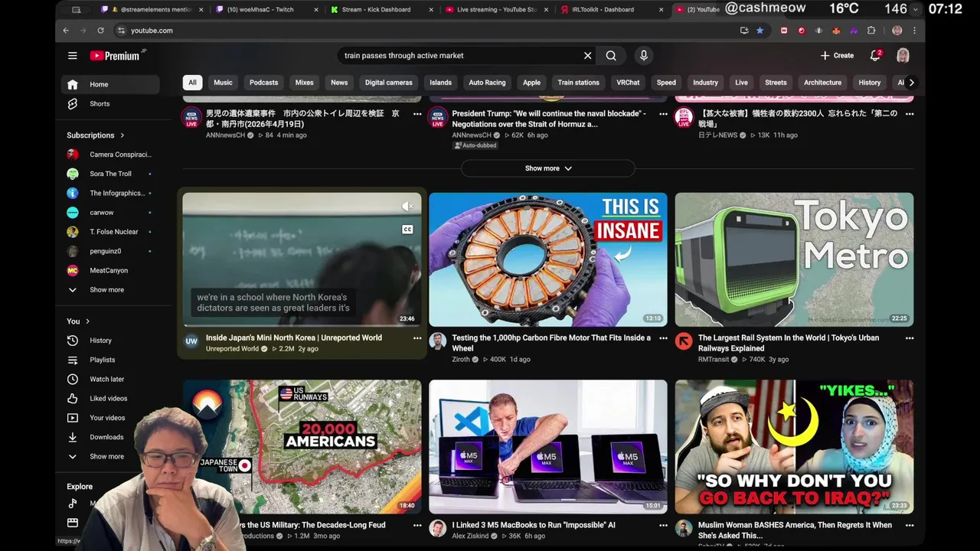
Task: Open the Sora The Troll subscription
Action: tap(110, 174)
